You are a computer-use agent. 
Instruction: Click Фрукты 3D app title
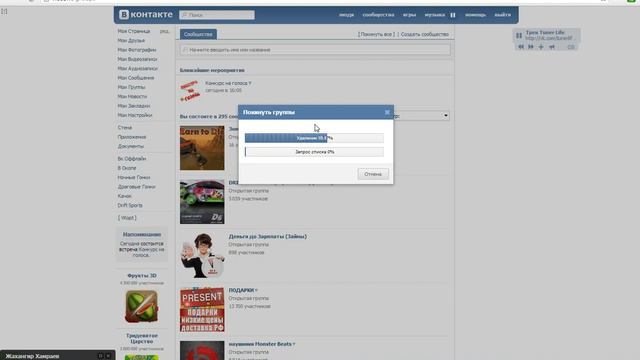pos(142,276)
